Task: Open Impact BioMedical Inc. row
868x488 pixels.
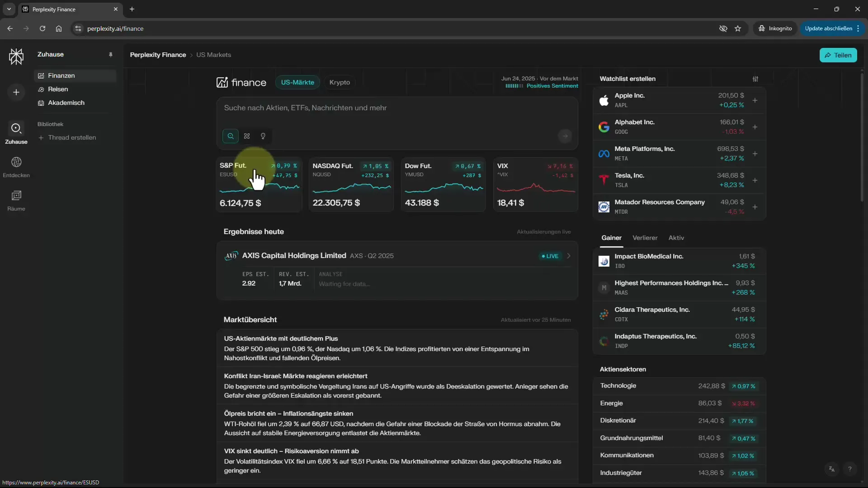Action: [679, 261]
